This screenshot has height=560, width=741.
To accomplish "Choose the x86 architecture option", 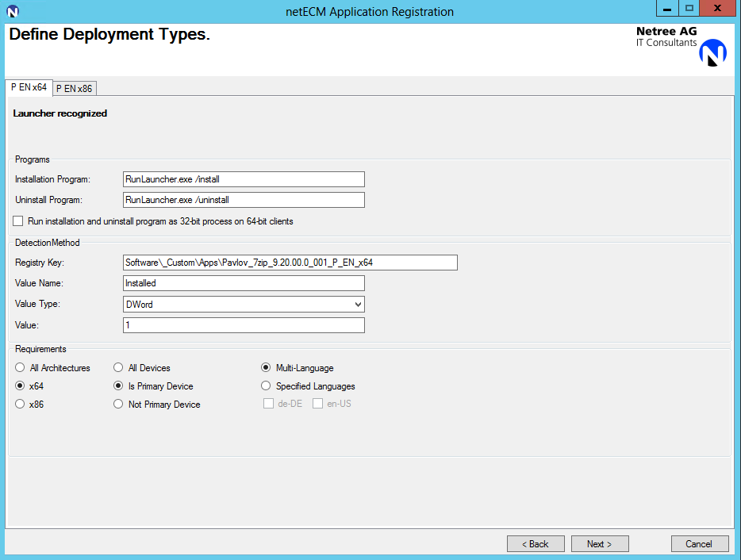I will pyautogui.click(x=20, y=405).
